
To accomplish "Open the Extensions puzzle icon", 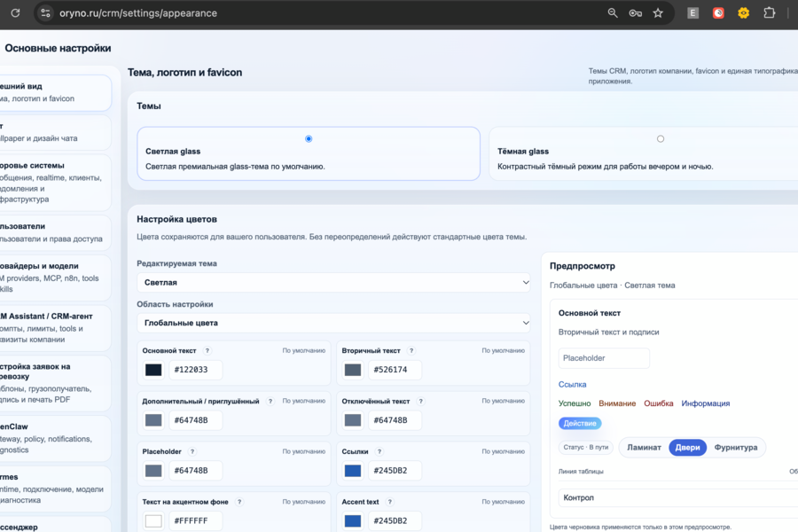I will pos(770,12).
